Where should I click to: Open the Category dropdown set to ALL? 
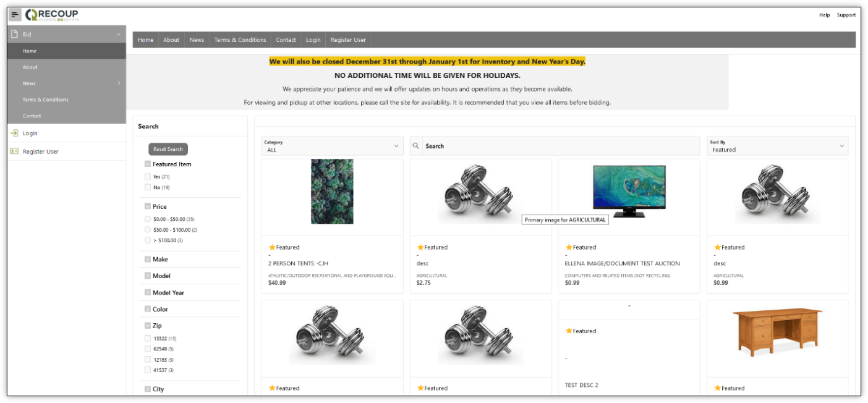pos(332,146)
